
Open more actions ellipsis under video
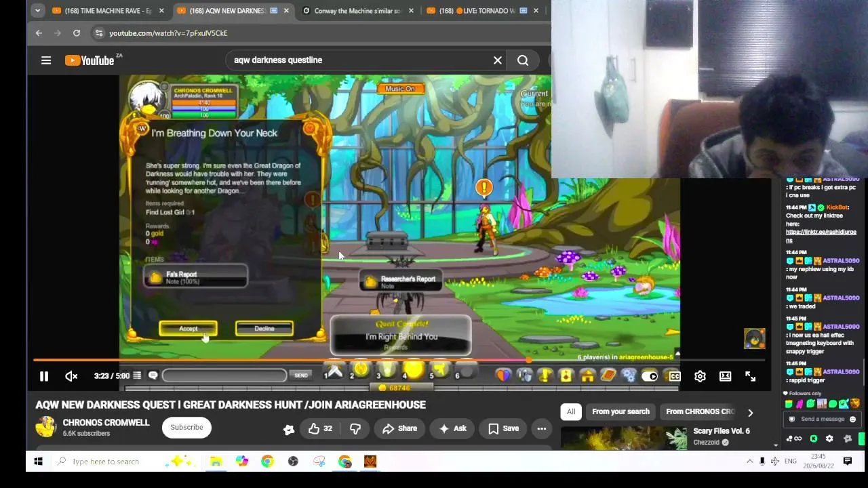pos(541,428)
